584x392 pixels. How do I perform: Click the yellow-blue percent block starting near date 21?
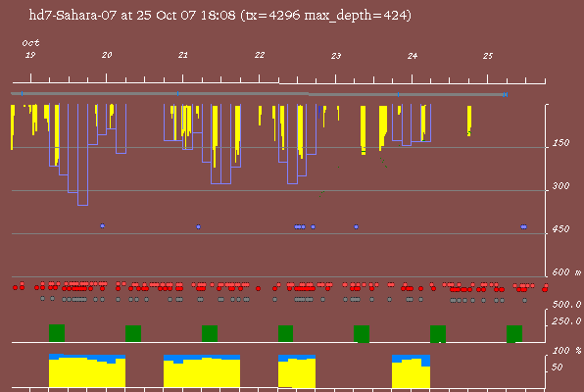[202, 371]
